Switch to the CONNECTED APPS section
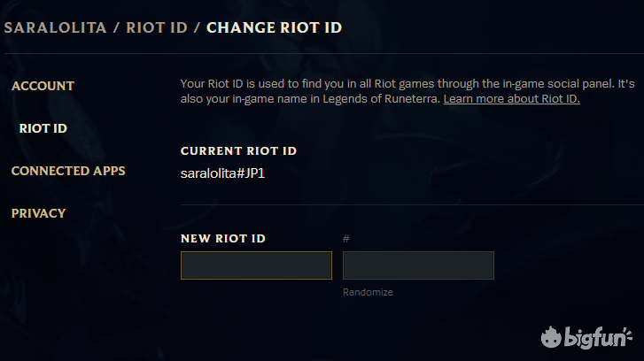 coord(68,171)
